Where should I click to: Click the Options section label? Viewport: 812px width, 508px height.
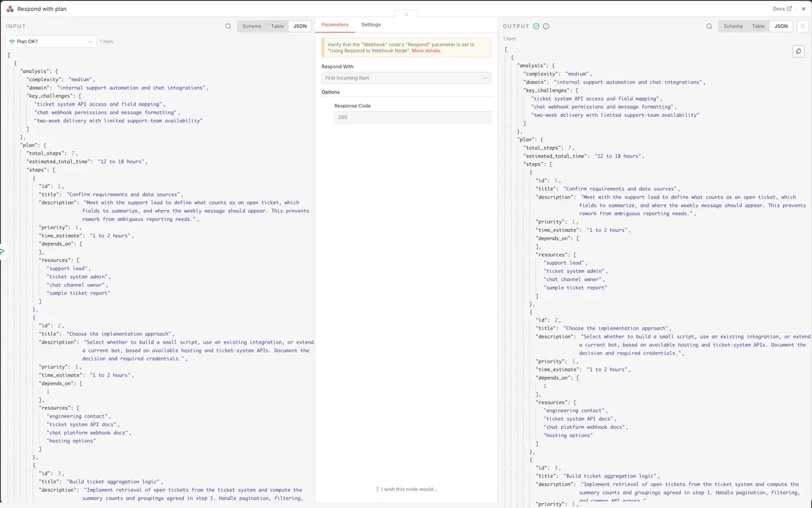[x=330, y=92]
